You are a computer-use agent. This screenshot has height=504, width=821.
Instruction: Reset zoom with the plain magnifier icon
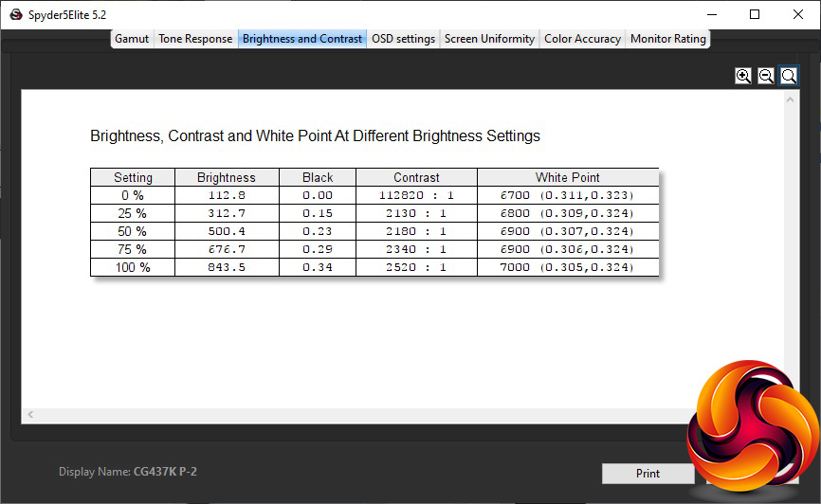coord(788,76)
